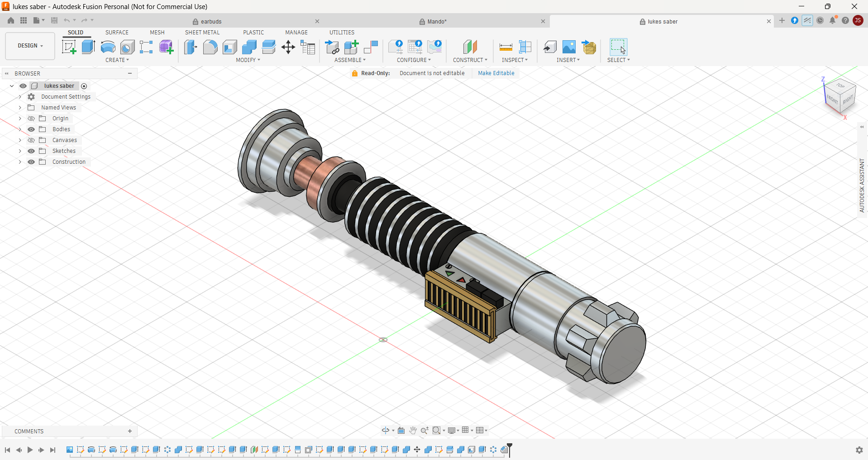Toggle visibility of lukes saber component
Screen dimensions: 868x460
(23, 86)
